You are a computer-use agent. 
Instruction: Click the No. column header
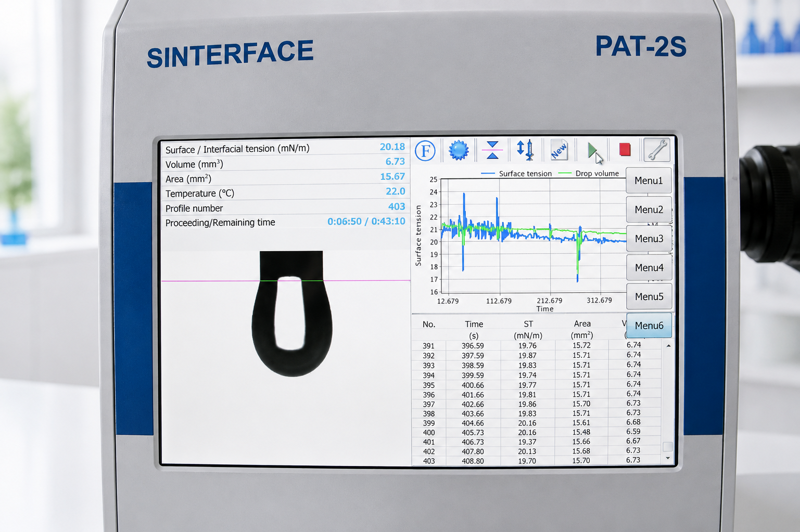click(429, 325)
